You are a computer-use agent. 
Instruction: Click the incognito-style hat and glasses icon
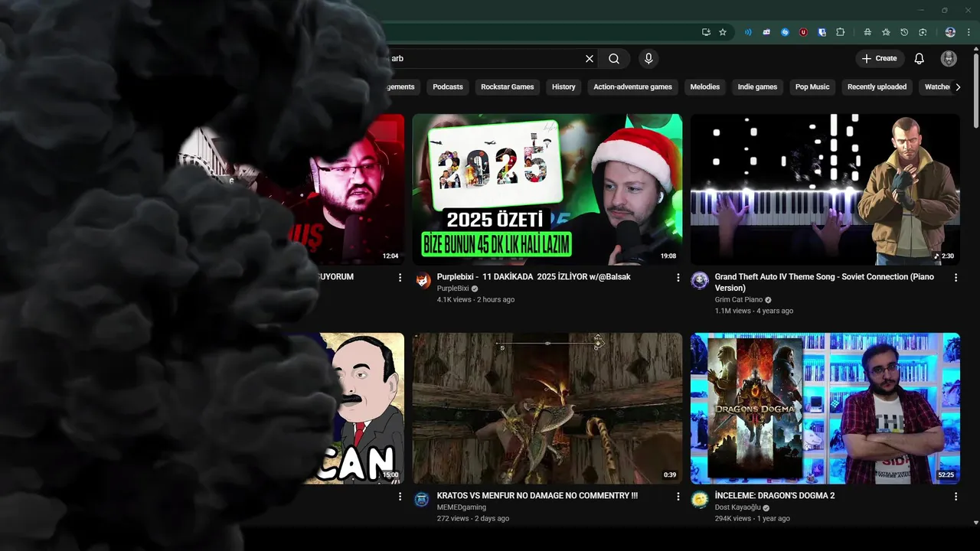tap(867, 32)
